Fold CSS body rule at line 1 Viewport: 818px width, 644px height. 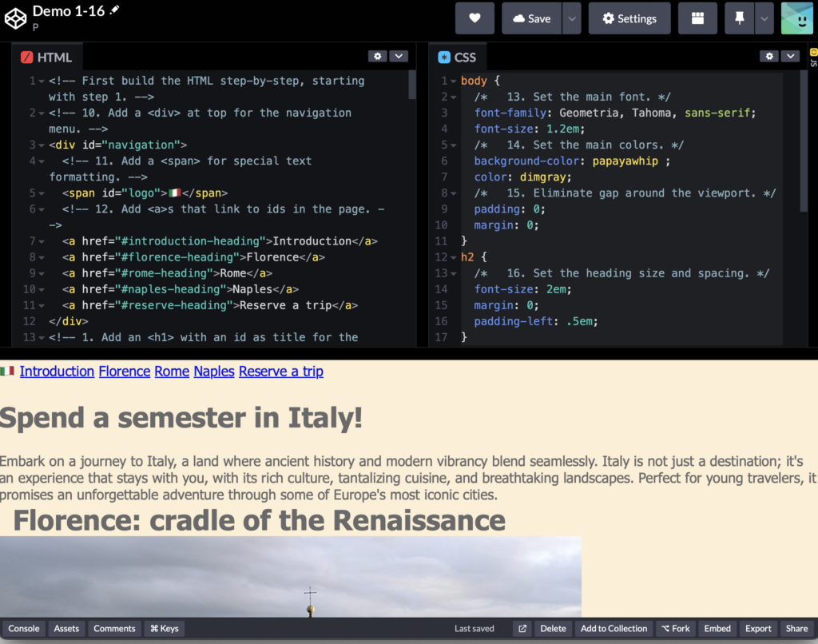coord(454,81)
